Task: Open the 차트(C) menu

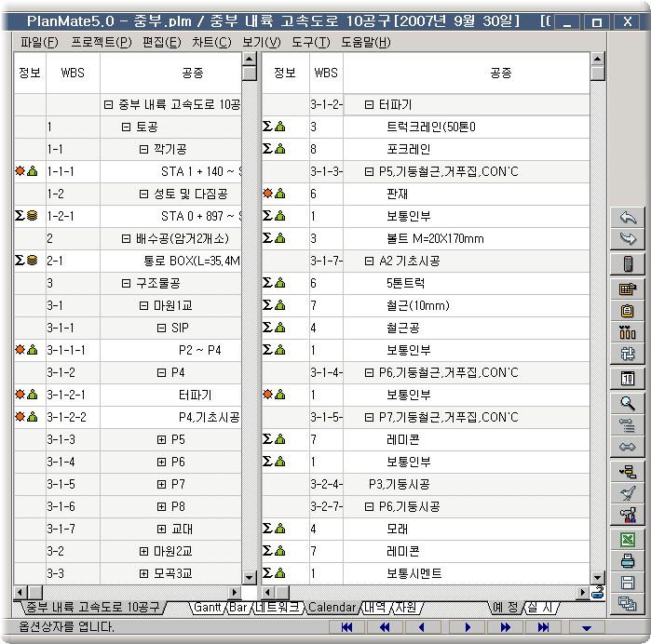Action: click(x=211, y=42)
